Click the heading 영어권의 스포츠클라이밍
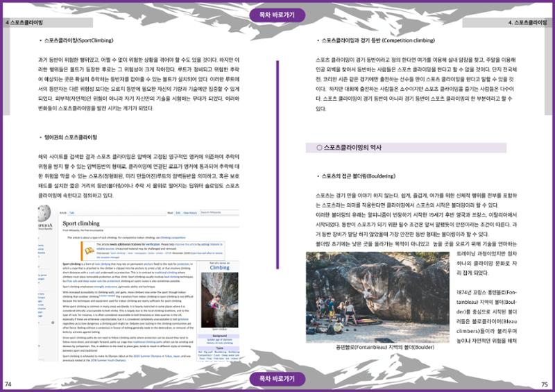The height and width of the screenshot is (392, 555). pyautogui.click(x=71, y=137)
